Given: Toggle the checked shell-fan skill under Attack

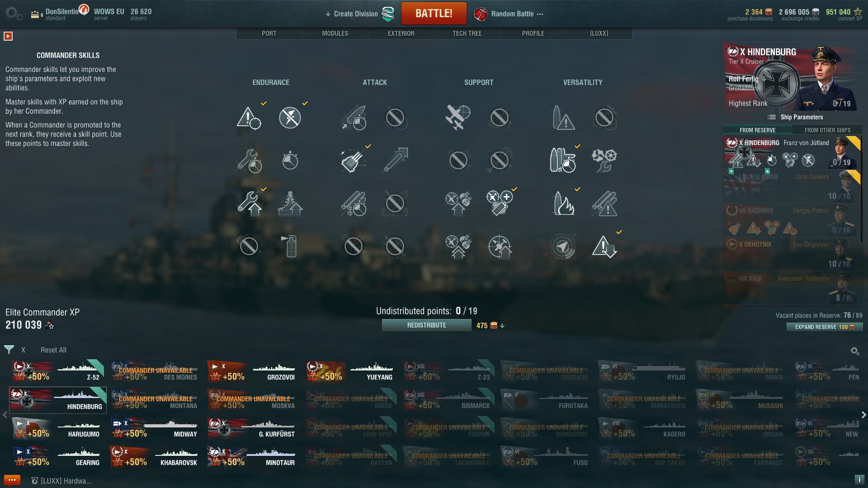Looking at the screenshot, I should coord(353,160).
